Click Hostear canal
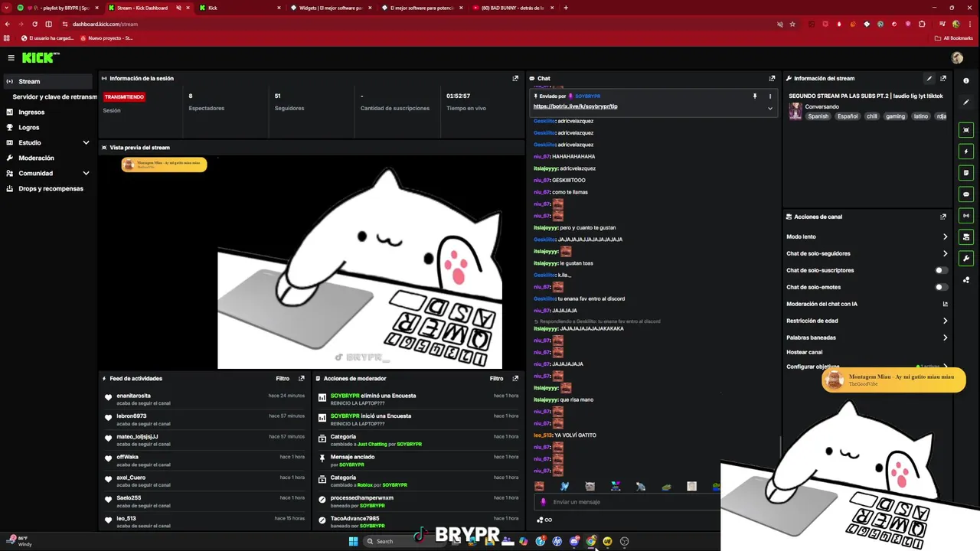Viewport: 980px width, 551px height. click(804, 352)
